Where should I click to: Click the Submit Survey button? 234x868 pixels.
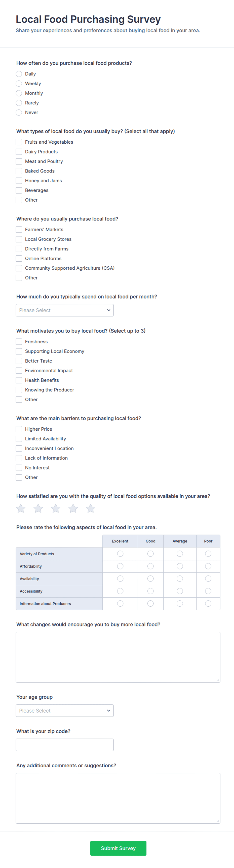pos(118,848)
